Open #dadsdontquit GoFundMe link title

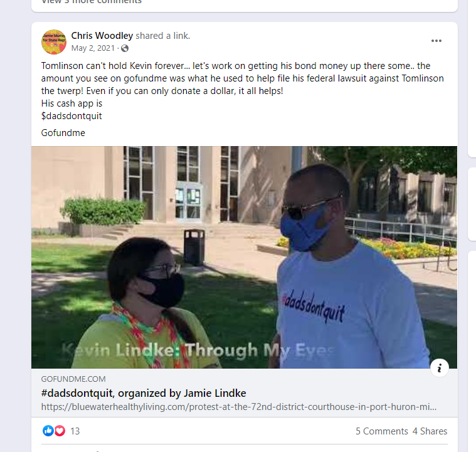144,393
